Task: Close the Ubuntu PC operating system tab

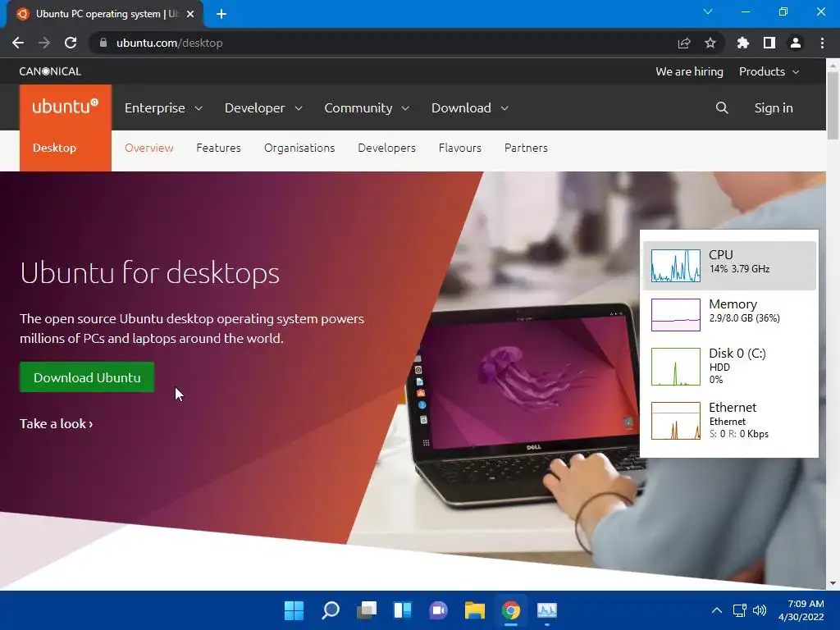Action: click(x=190, y=14)
